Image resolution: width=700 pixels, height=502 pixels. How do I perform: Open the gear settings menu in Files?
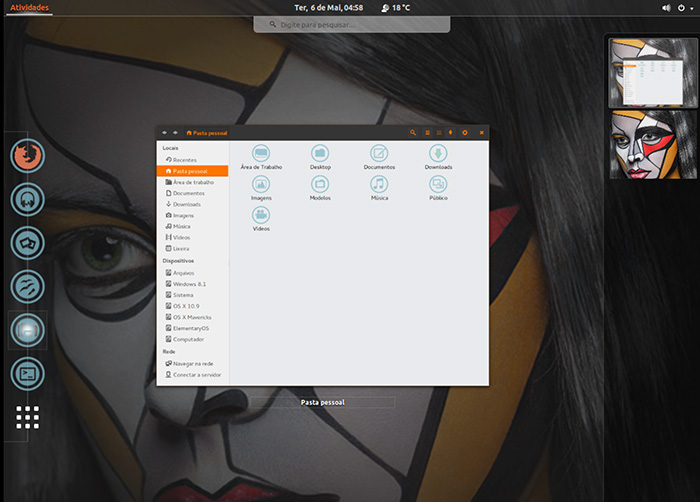[465, 133]
